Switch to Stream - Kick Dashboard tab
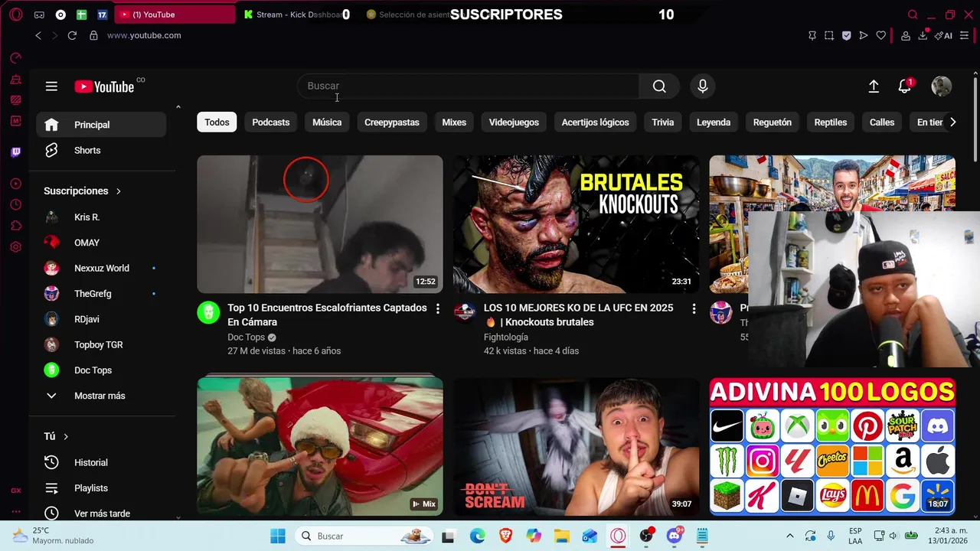Screen dimensions: 980x551 pos(295,15)
